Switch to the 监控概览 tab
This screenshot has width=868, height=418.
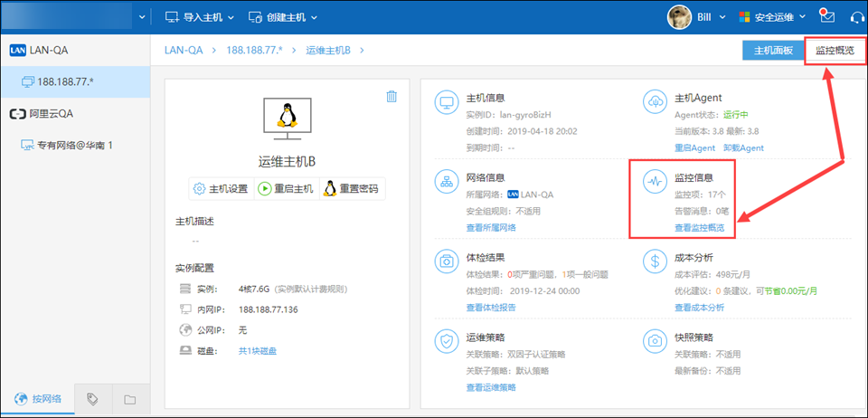tap(834, 51)
